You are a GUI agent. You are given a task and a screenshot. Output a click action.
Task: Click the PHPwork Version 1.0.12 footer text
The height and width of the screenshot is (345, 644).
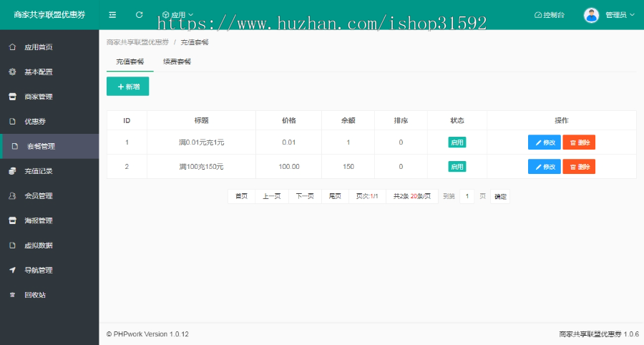pos(147,334)
